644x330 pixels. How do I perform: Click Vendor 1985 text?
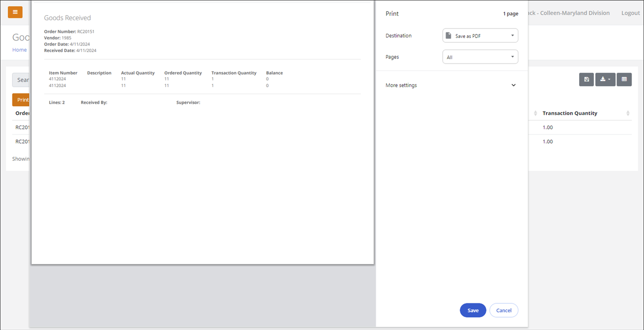click(x=57, y=38)
